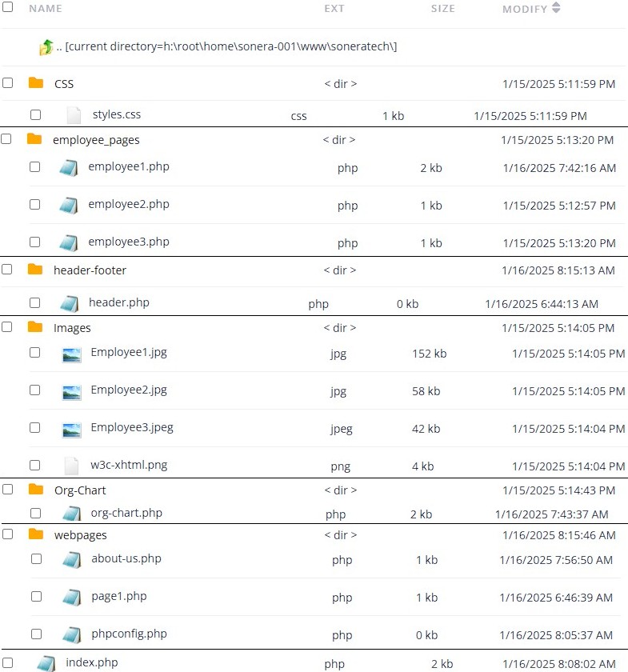Screen dimensions: 628x672
Task: Click the employee_pages folder icon
Action: pos(35,138)
